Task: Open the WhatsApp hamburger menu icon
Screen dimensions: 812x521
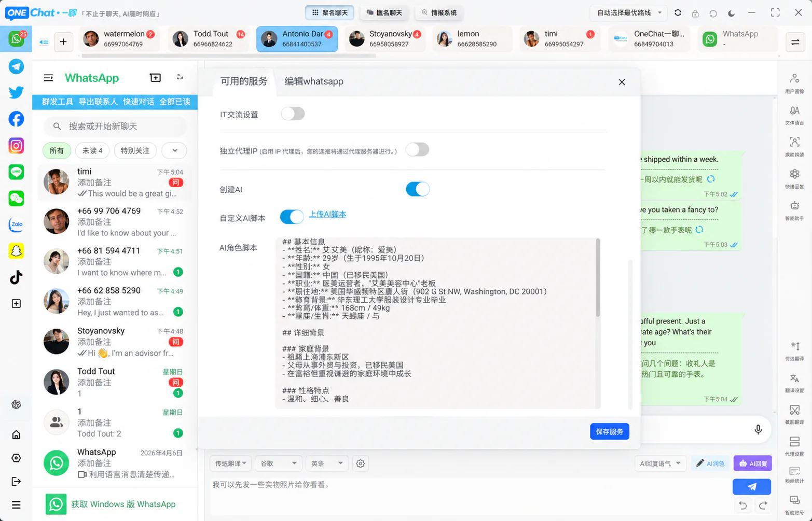Action: click(x=48, y=78)
